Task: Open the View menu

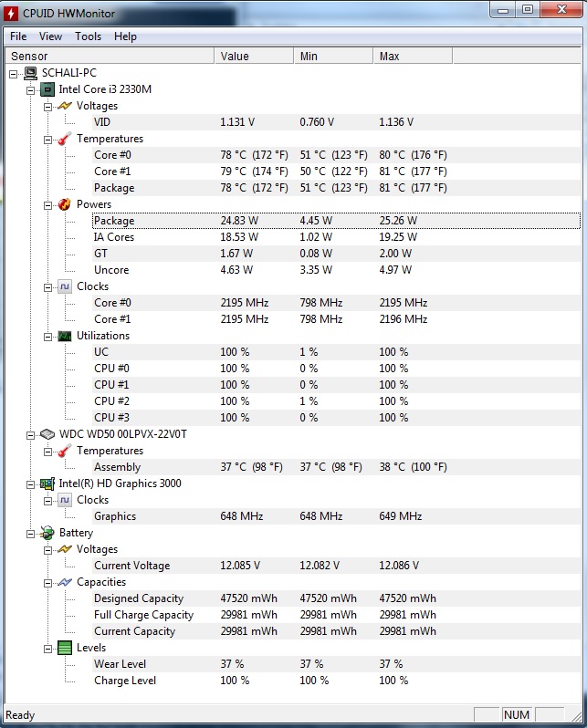Action: pyautogui.click(x=50, y=36)
